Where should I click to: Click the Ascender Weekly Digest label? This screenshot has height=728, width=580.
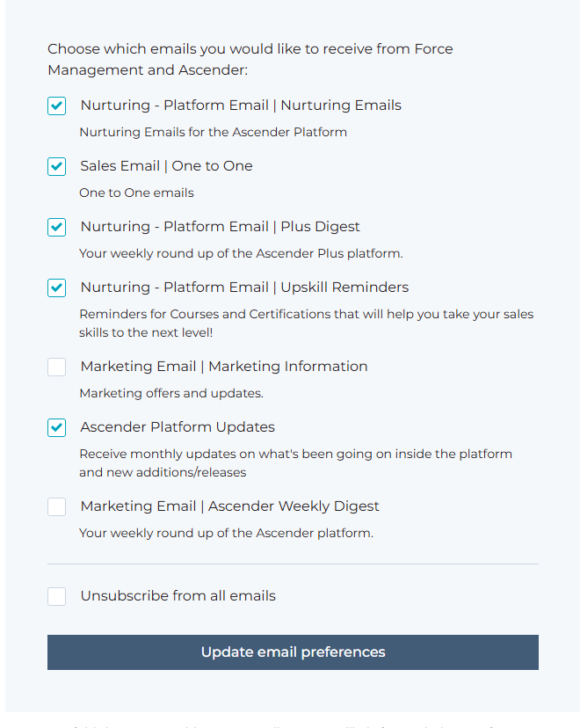[229, 506]
